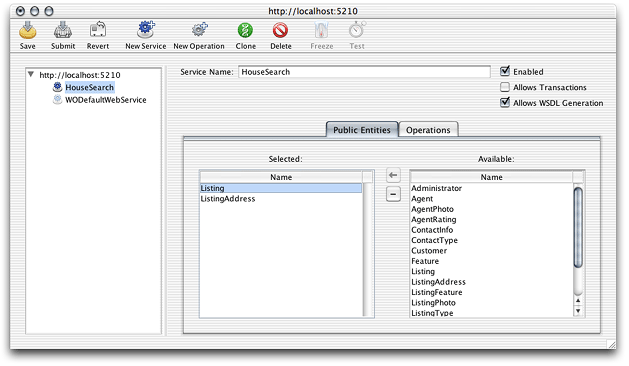Screen dimensions: 629x366
Task: Select ContactType in the Available list
Action: 492,240
